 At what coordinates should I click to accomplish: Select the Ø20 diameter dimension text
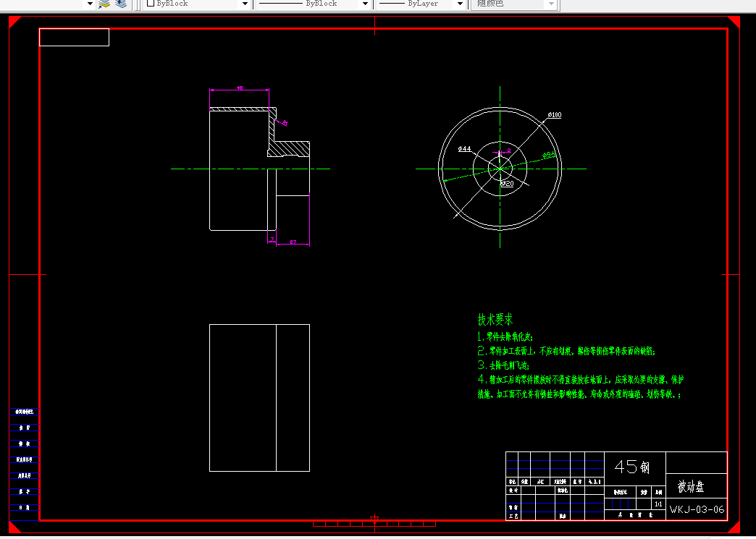(507, 184)
